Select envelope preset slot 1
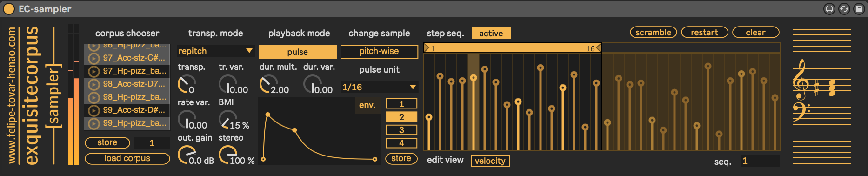868x176 pixels. (401, 104)
